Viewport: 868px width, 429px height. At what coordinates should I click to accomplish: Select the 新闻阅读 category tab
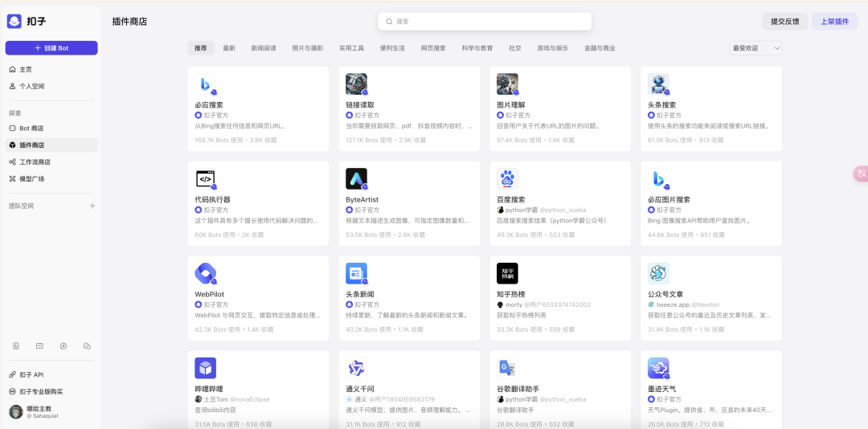pyautogui.click(x=264, y=48)
